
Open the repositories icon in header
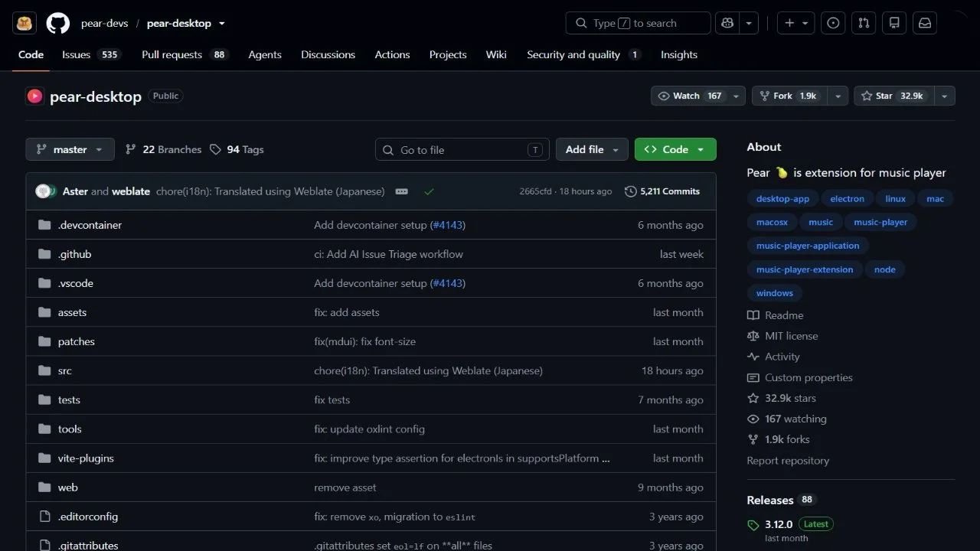[894, 23]
